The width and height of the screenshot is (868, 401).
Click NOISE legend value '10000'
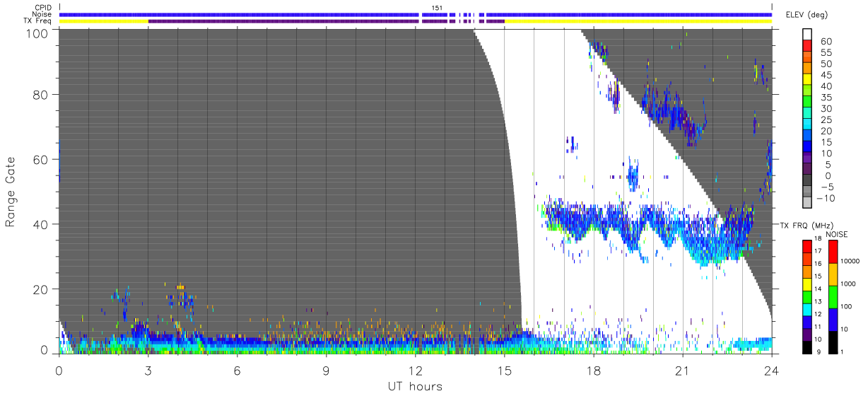(x=849, y=261)
